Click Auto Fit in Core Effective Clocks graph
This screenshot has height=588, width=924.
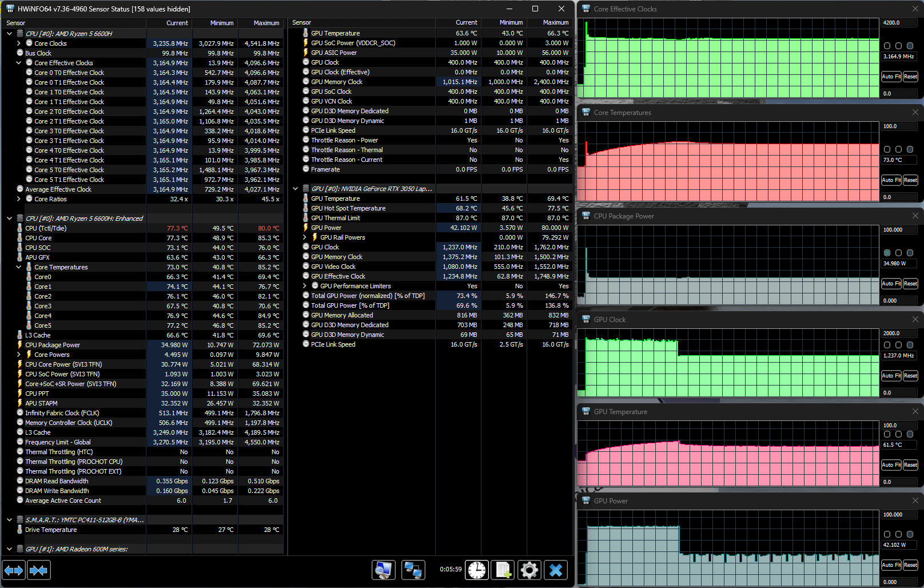click(x=891, y=77)
